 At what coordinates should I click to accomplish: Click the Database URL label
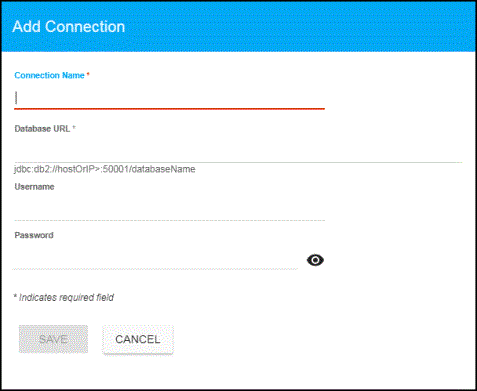coord(42,129)
